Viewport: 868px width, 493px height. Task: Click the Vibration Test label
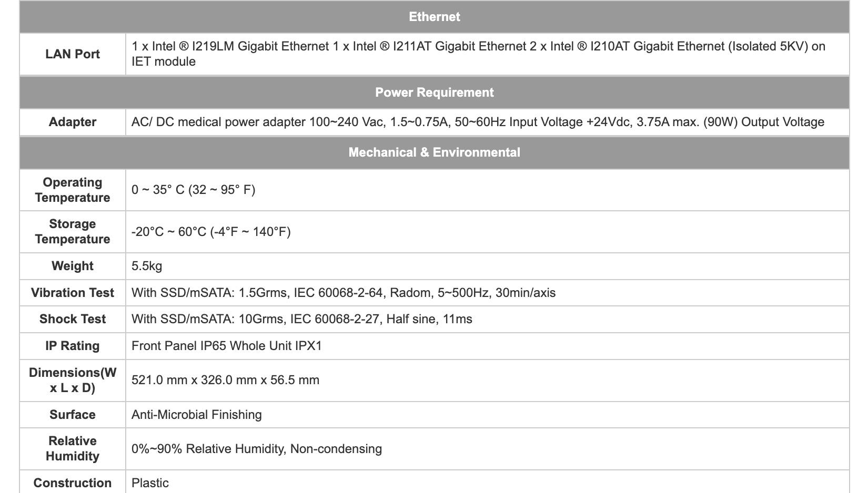[x=73, y=293]
